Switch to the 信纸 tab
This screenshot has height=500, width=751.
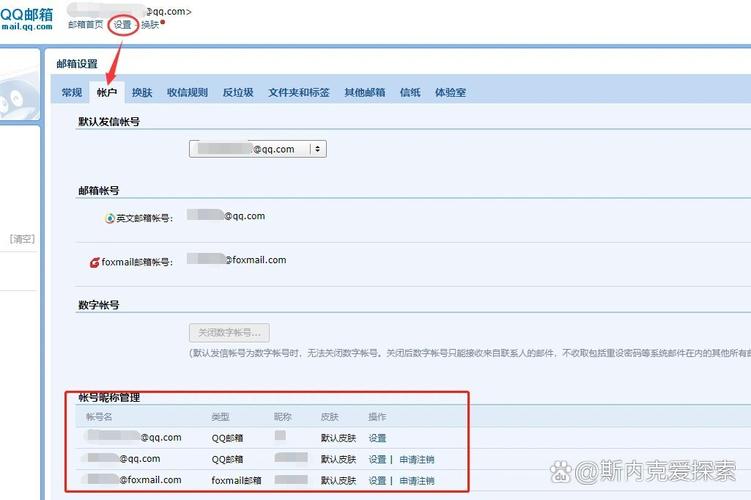pyautogui.click(x=410, y=92)
